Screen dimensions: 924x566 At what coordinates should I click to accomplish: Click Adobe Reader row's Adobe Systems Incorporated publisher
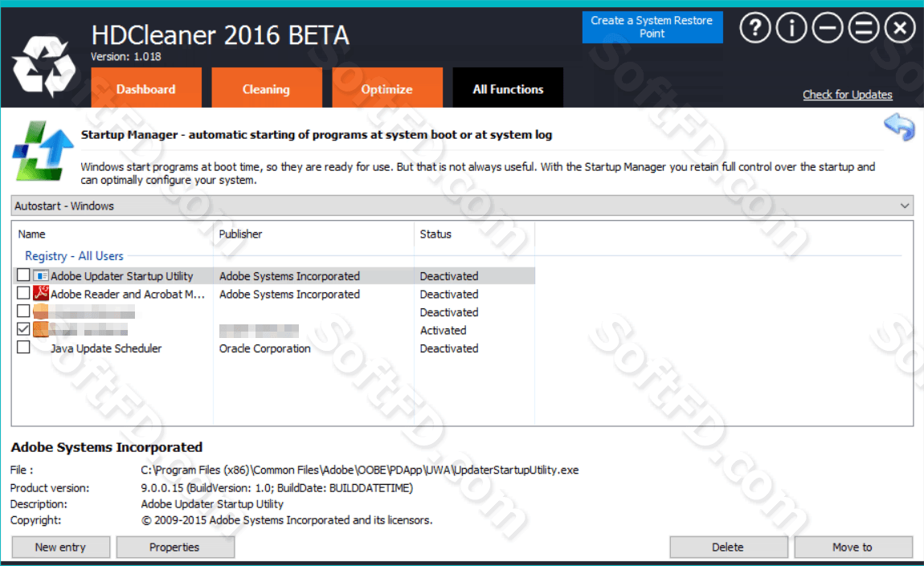[289, 294]
